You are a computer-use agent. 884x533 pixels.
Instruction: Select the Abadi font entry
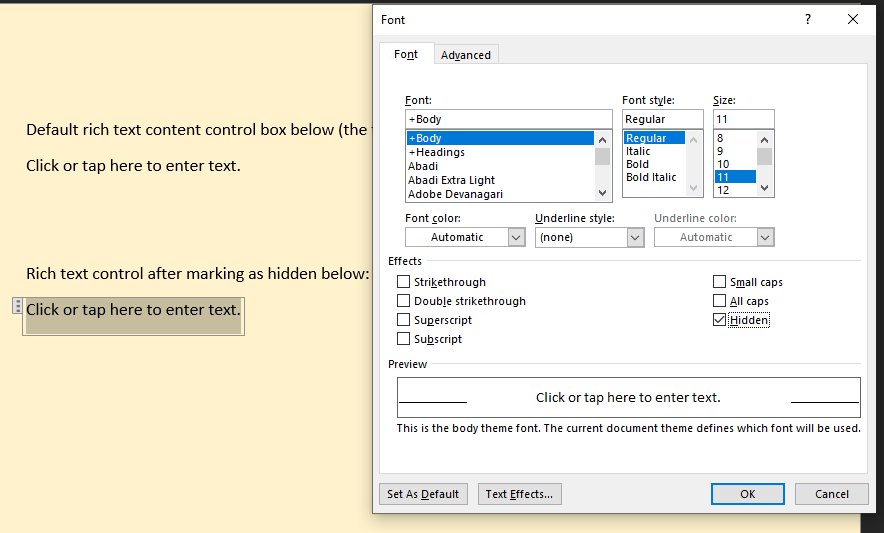click(x=501, y=166)
